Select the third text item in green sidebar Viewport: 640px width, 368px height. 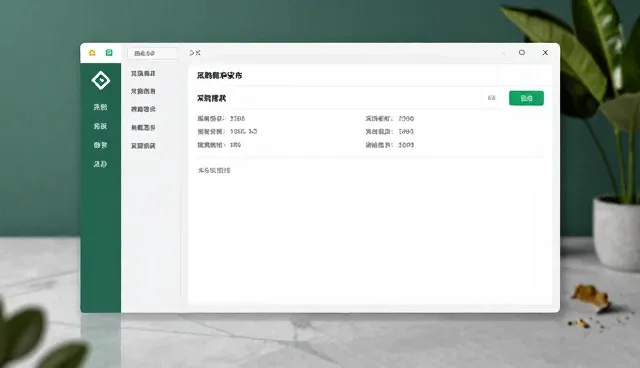coord(100,145)
